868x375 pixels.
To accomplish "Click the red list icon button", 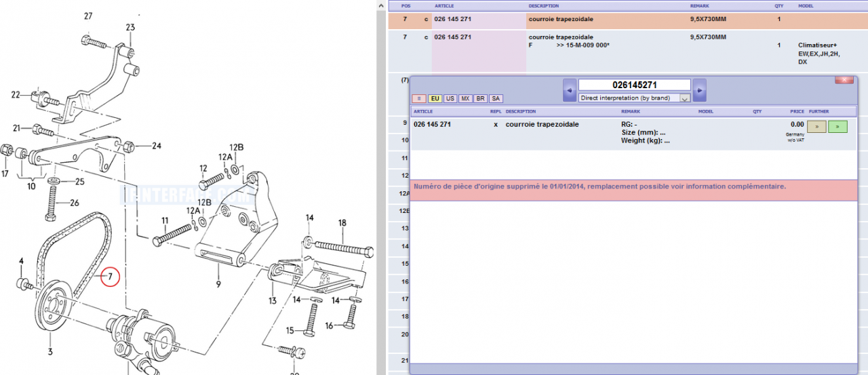I will point(418,99).
